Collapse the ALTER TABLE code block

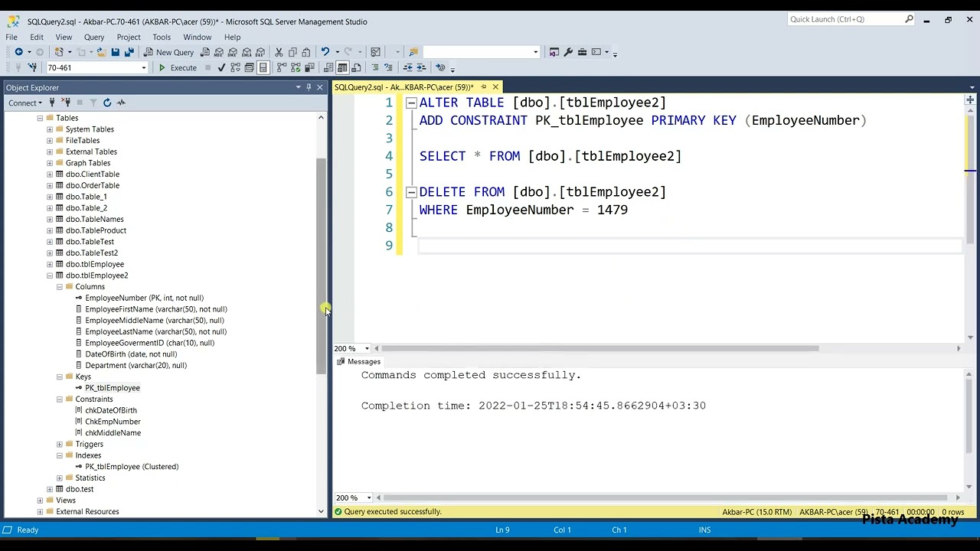(411, 103)
